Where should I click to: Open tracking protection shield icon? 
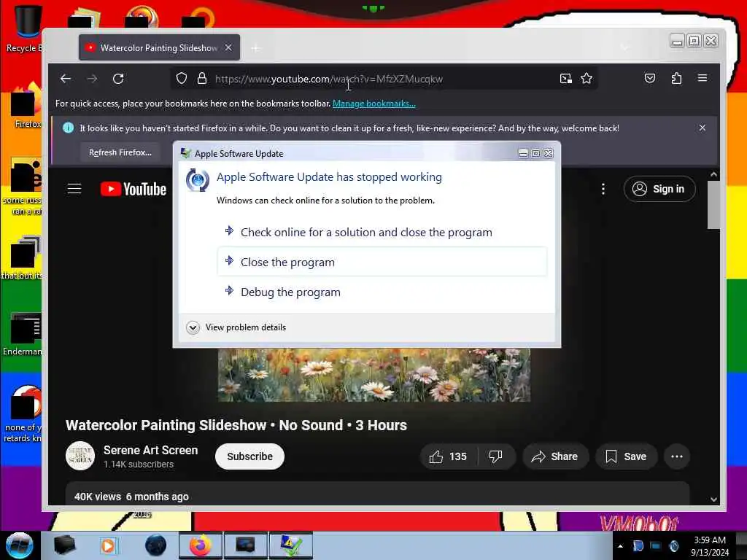tap(182, 79)
